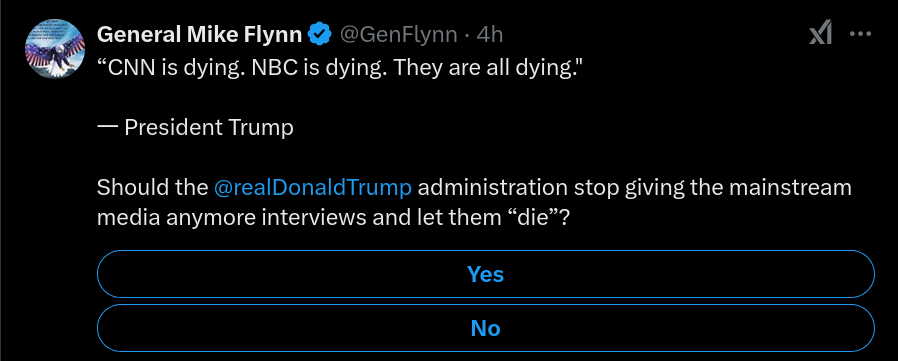Open General Mike Flynn's profile name
Screen dimensions: 898x361
(199, 35)
